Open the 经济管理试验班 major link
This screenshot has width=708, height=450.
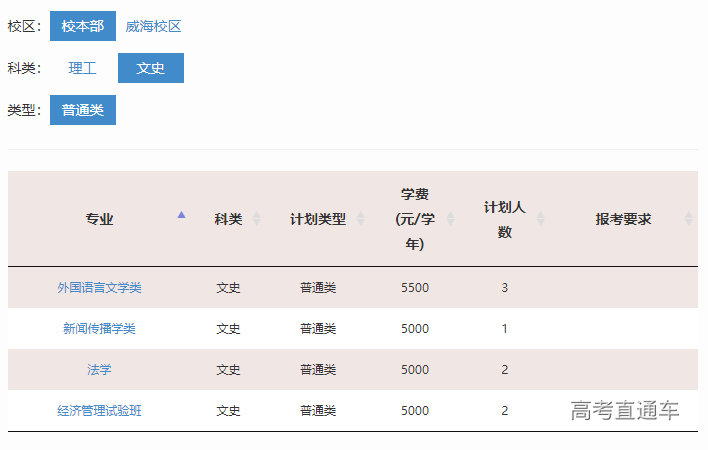tap(99, 411)
